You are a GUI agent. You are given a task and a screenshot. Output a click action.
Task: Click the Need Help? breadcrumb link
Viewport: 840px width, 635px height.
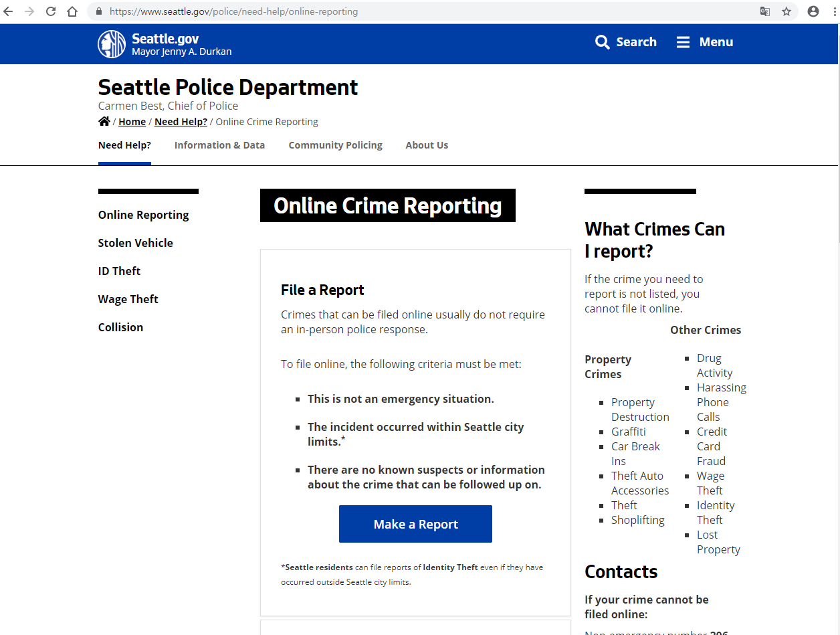tap(181, 122)
